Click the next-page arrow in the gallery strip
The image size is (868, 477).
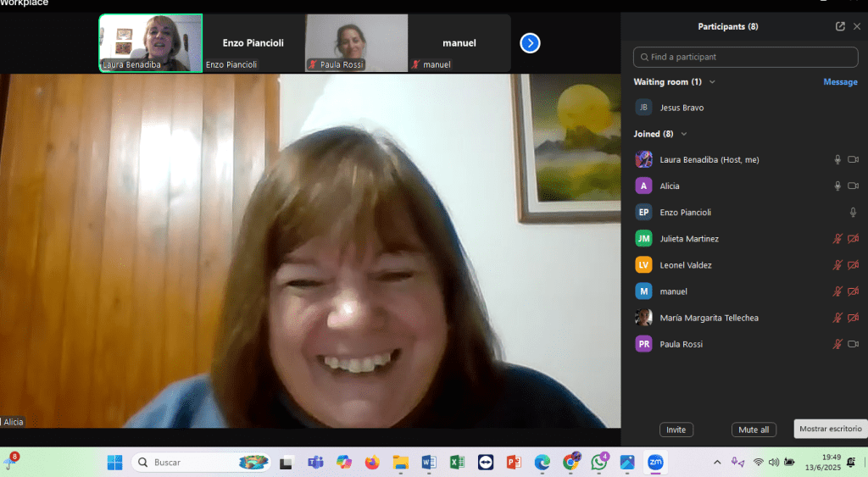pyautogui.click(x=530, y=42)
